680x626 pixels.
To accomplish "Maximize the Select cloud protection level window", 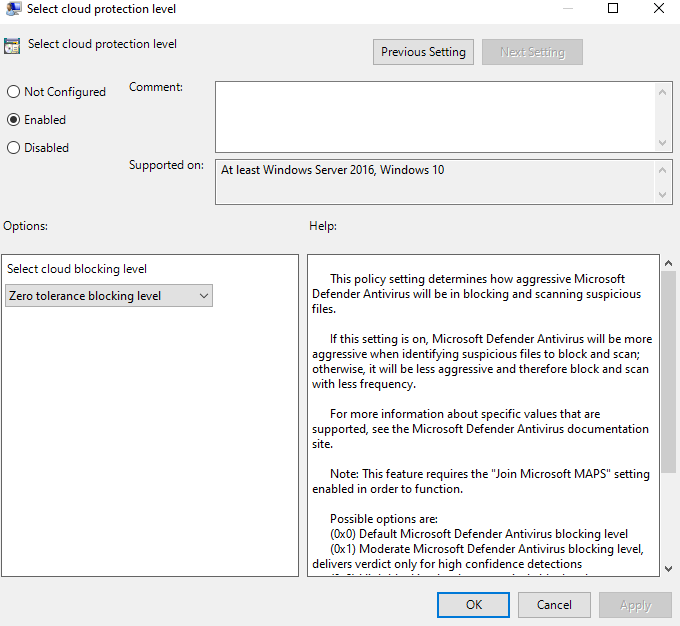I will (613, 8).
